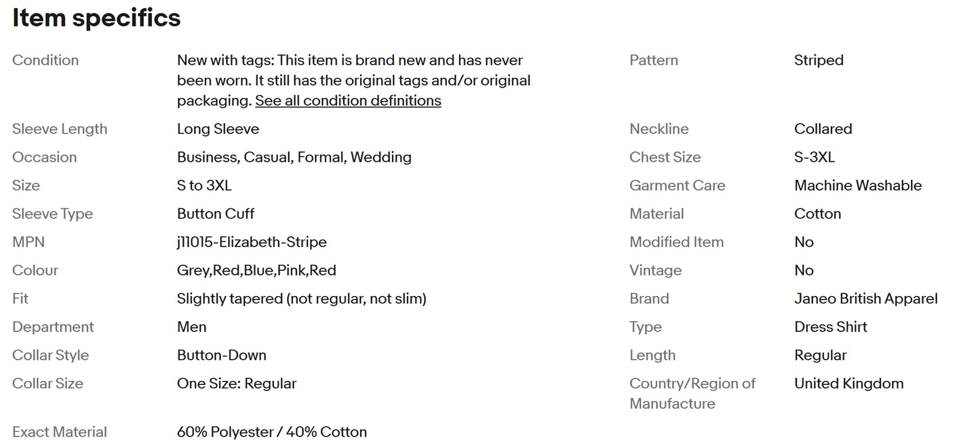Click the "United Kingdom" manufacture country value
Image resolution: width=980 pixels, height=444 pixels.
(x=848, y=384)
